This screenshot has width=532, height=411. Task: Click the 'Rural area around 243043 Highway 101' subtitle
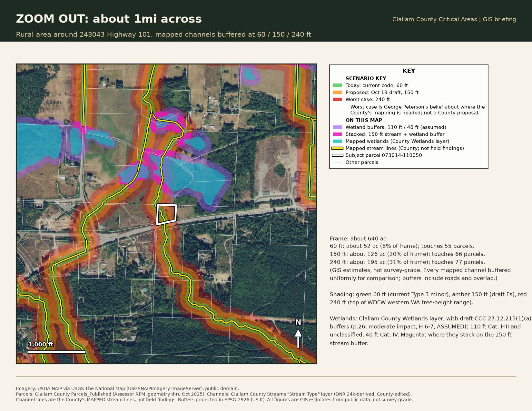163,34
